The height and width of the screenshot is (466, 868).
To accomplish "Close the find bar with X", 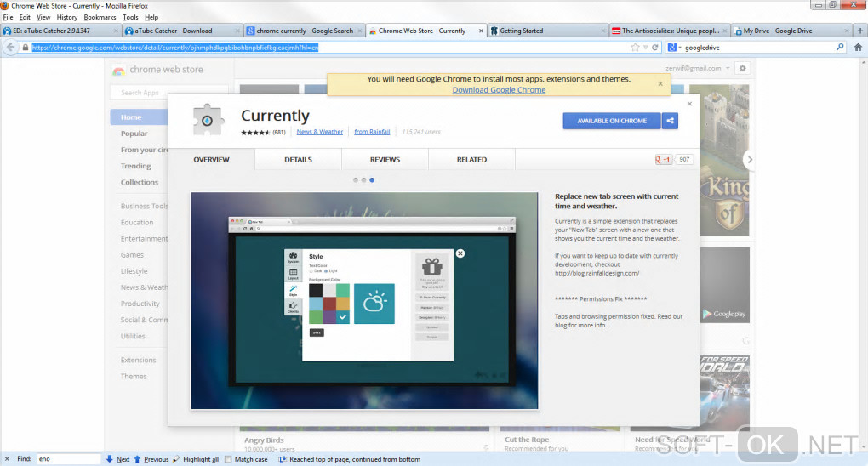I will tap(7, 459).
